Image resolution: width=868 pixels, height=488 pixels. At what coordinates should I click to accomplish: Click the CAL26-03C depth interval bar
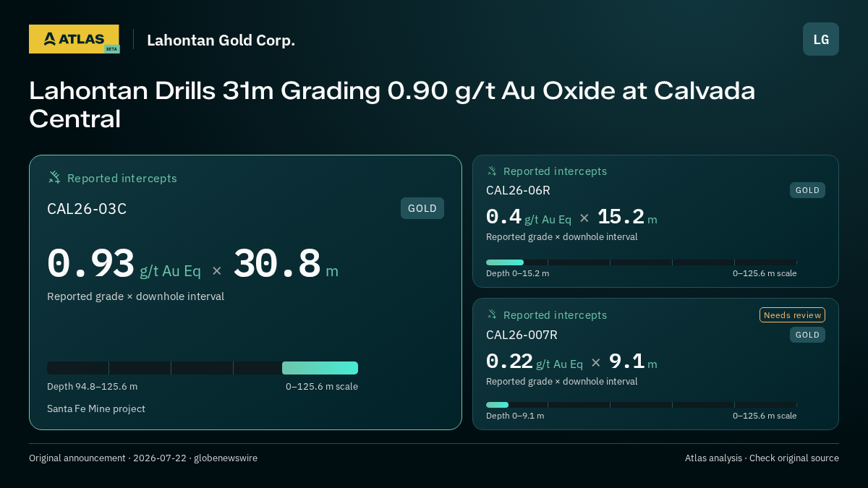203,368
